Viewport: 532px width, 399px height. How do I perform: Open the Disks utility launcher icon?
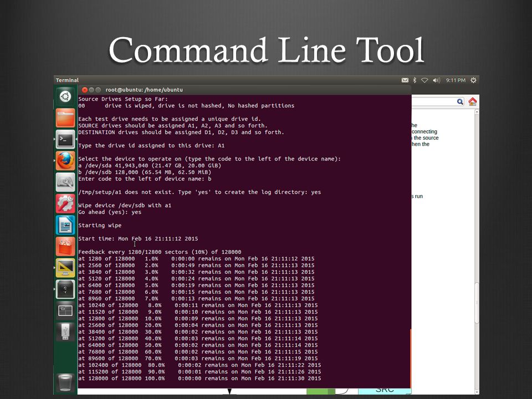[65, 182]
